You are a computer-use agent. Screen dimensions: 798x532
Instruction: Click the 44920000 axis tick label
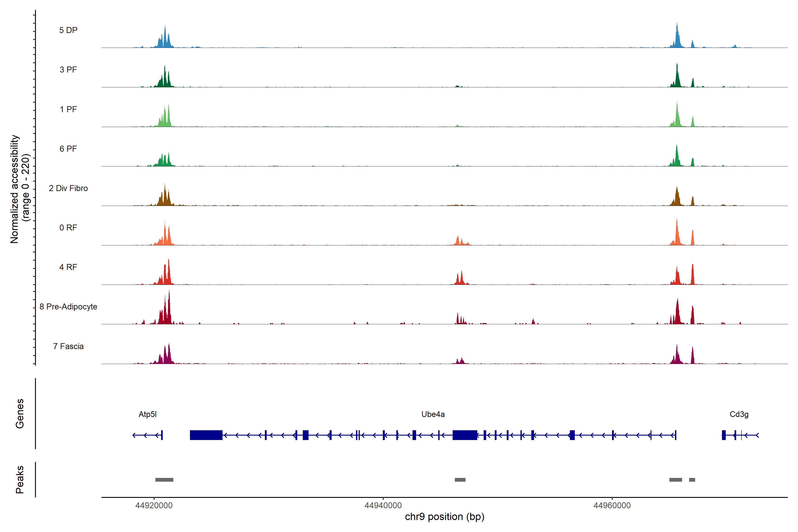point(154,506)
